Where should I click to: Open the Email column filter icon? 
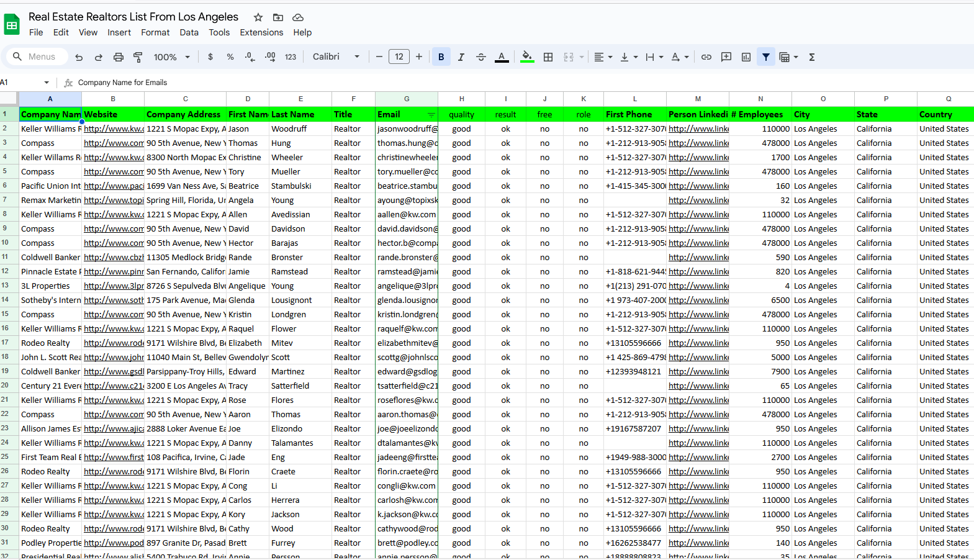[431, 115]
